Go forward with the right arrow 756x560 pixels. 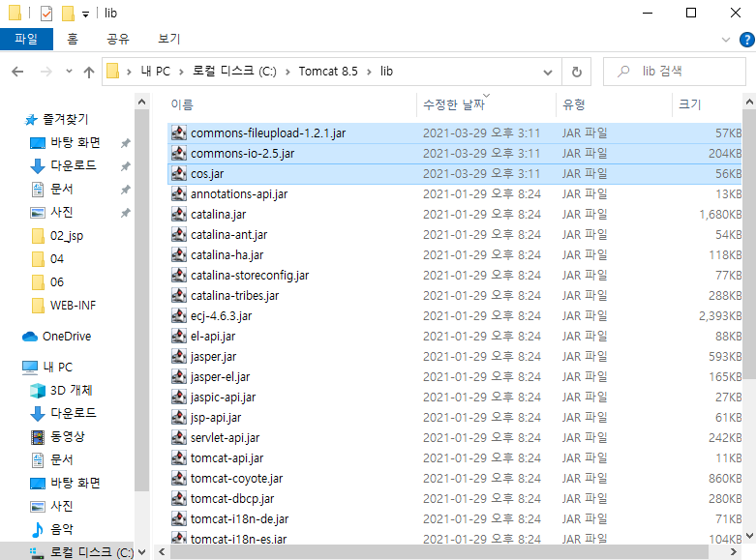point(46,72)
